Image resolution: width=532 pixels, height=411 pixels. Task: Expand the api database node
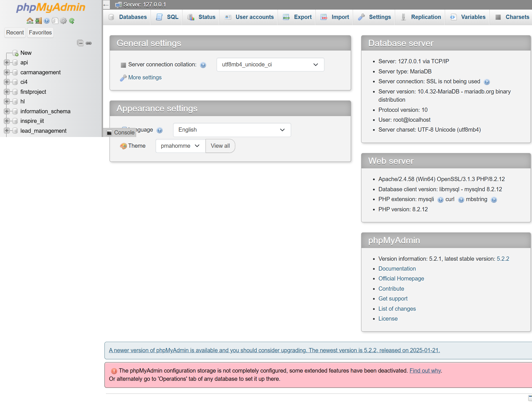point(7,62)
